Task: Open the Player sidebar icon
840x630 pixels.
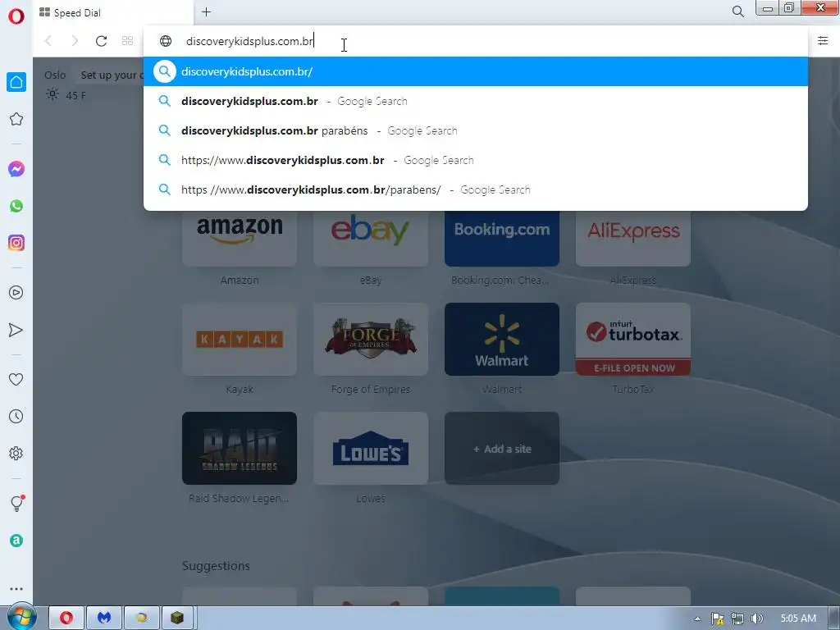Action: (16, 293)
